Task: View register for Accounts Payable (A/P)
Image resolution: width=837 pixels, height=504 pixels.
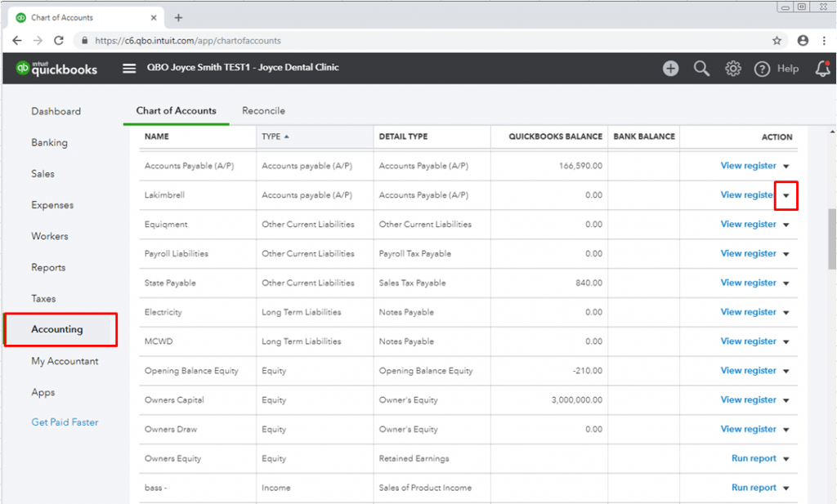Action: tap(748, 166)
